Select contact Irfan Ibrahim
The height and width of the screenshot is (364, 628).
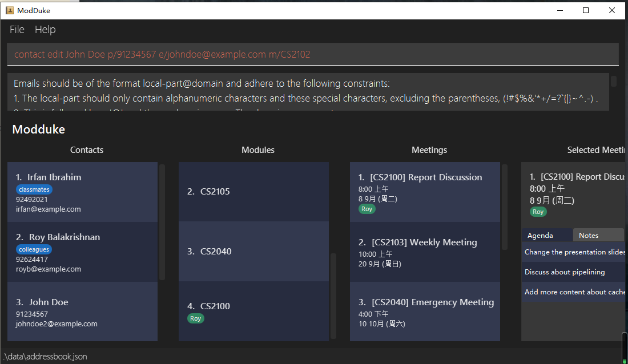point(83,192)
